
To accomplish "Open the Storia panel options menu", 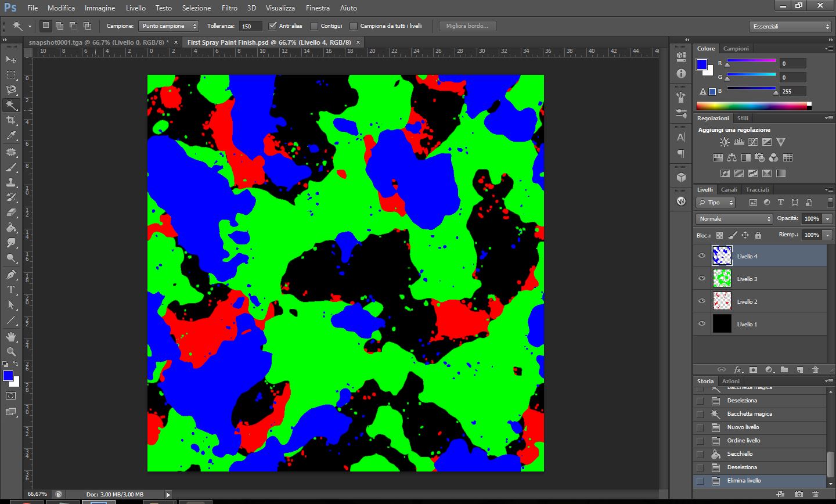I will tap(828, 381).
